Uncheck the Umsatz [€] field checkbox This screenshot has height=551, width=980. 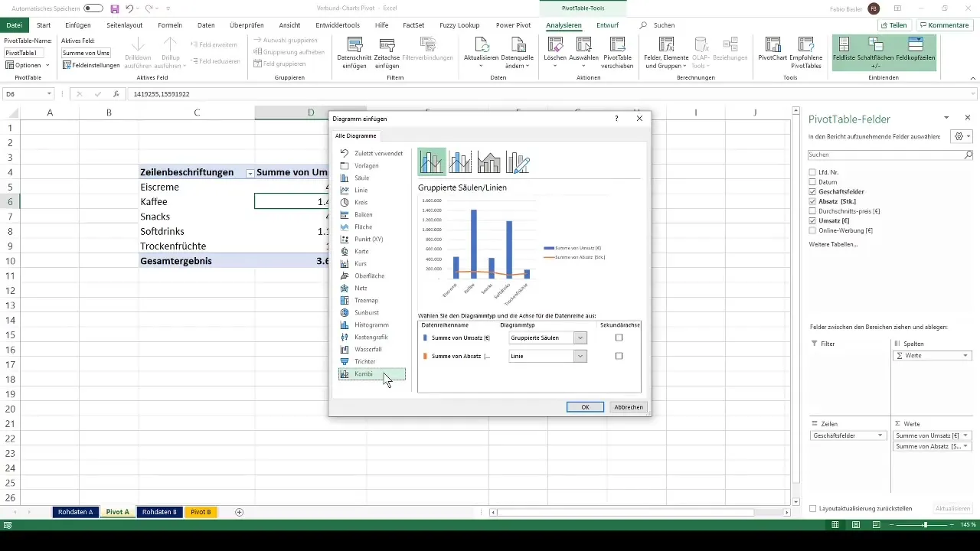(x=812, y=220)
